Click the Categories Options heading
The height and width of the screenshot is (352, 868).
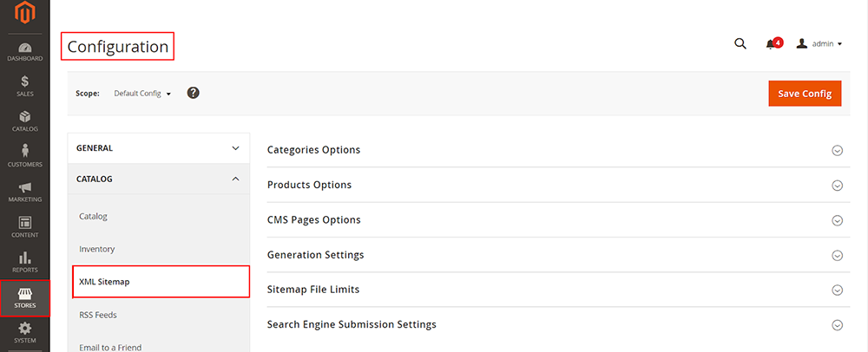click(x=313, y=150)
